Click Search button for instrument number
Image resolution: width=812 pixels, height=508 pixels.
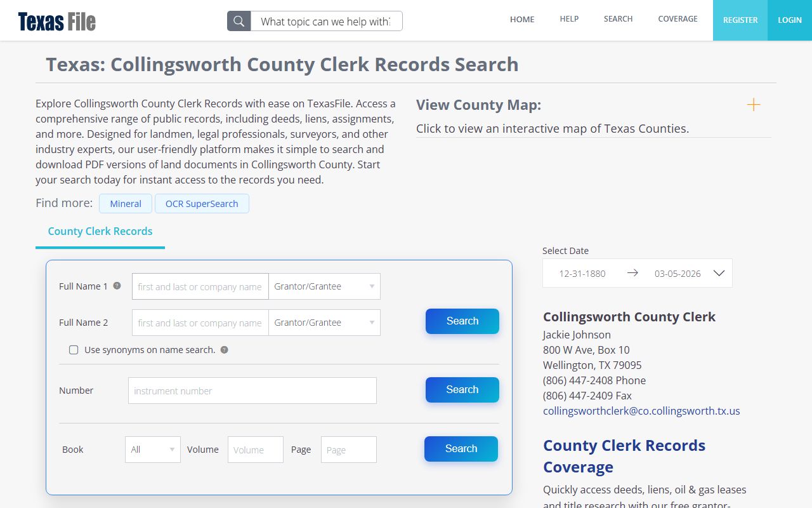click(462, 390)
